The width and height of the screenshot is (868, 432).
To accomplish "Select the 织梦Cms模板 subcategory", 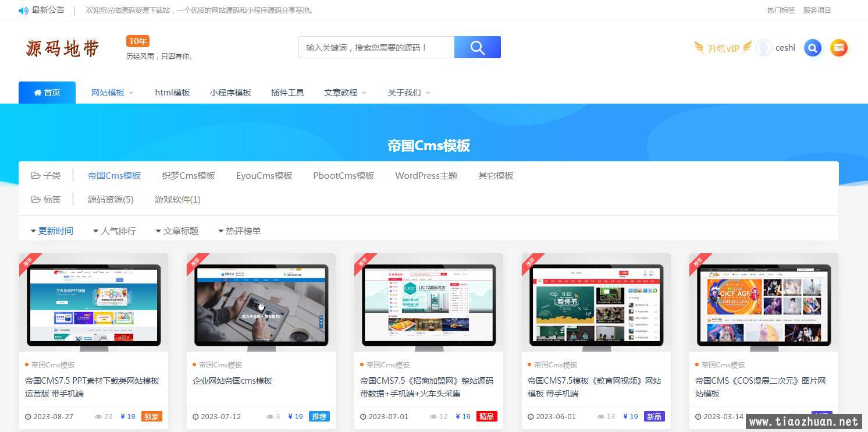I will click(x=188, y=175).
